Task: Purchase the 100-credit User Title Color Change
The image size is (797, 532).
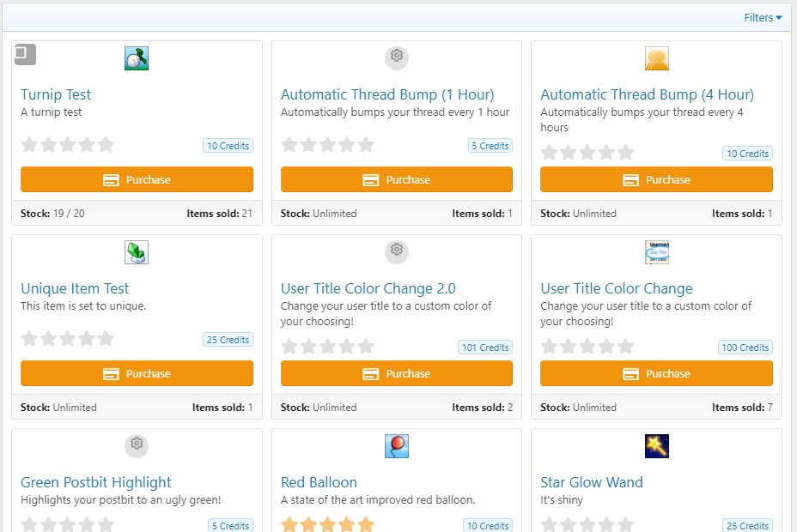Action: 656,373
